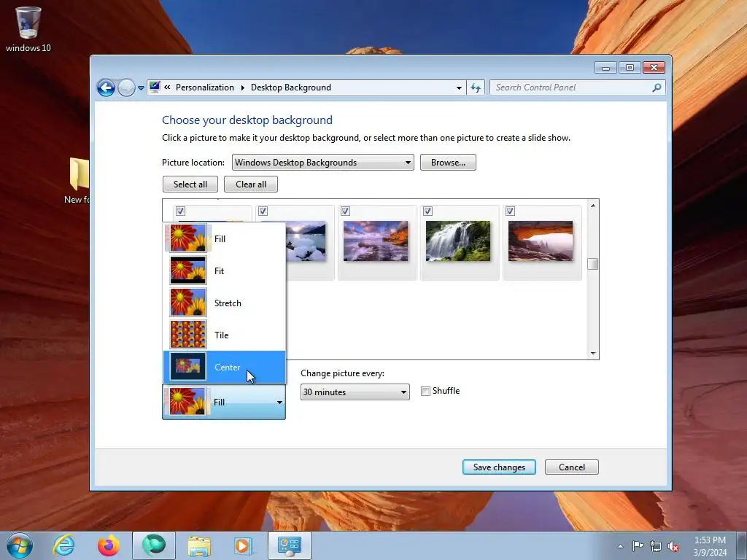This screenshot has width=747, height=560.
Task: Switch to Control Panel taskbar button
Action: (289, 545)
